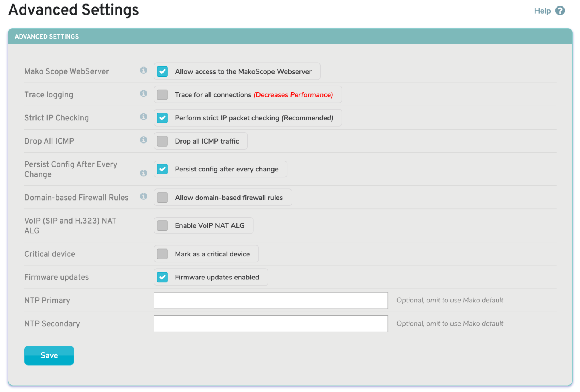580x392 pixels.
Task: Open the Mako Scope WebServer info tooltip
Action: pos(143,70)
